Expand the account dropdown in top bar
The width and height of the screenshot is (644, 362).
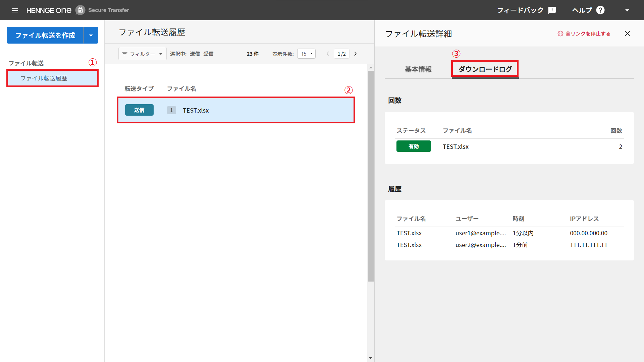coord(627,10)
